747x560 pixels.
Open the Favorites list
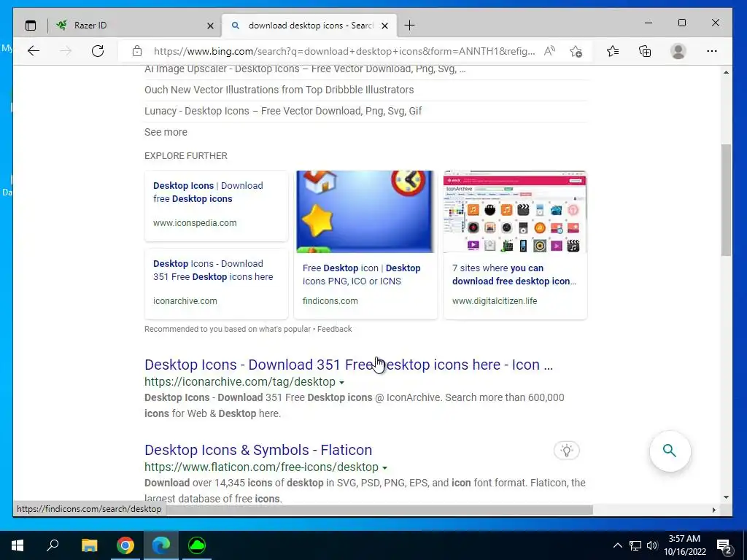613,51
